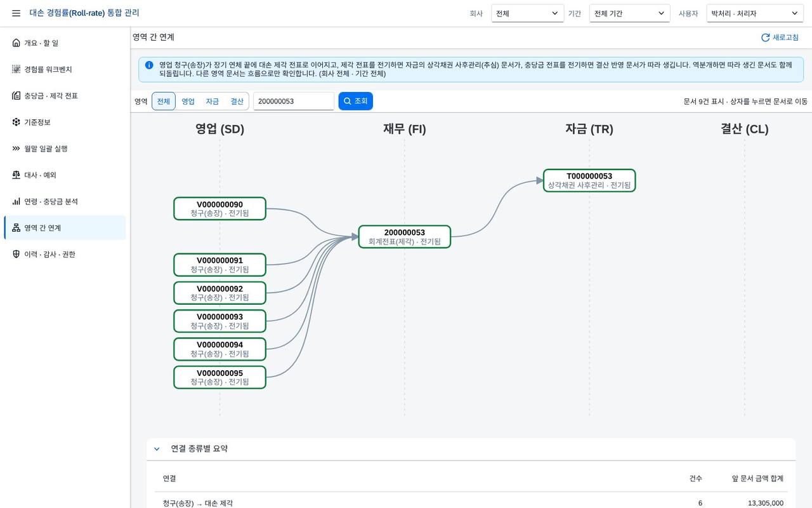Click the amount 13,305,000
This screenshot has width=812, height=508.
(766, 503)
